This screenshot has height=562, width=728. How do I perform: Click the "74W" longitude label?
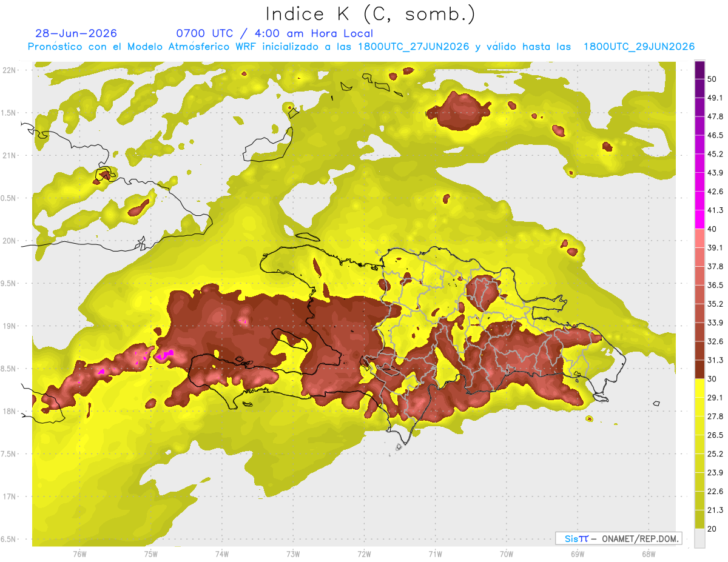coord(221,554)
